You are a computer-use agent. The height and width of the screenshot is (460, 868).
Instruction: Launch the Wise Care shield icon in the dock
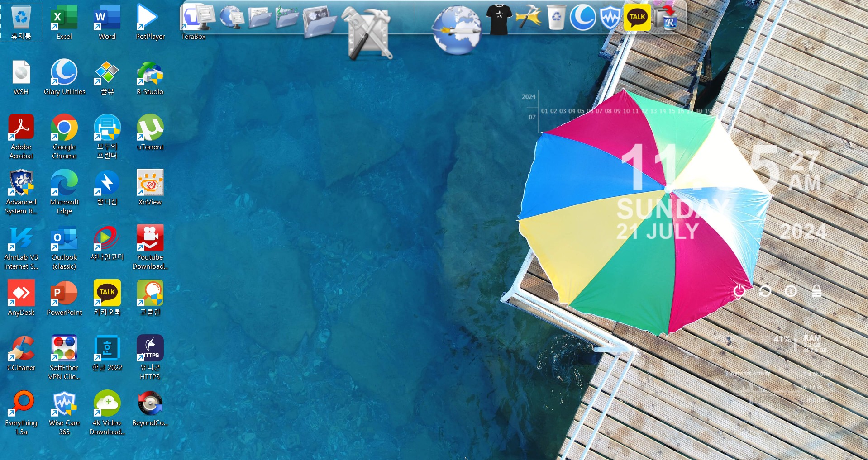coord(610,18)
